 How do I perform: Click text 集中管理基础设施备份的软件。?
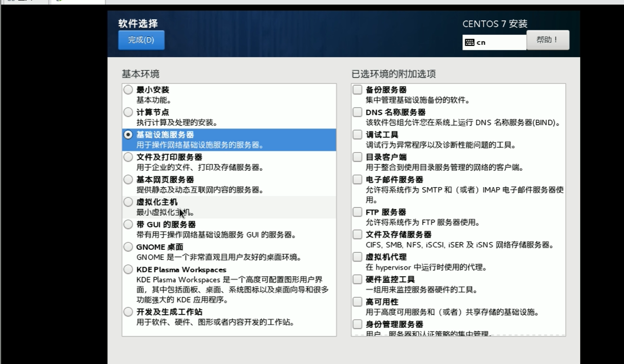coord(418,100)
